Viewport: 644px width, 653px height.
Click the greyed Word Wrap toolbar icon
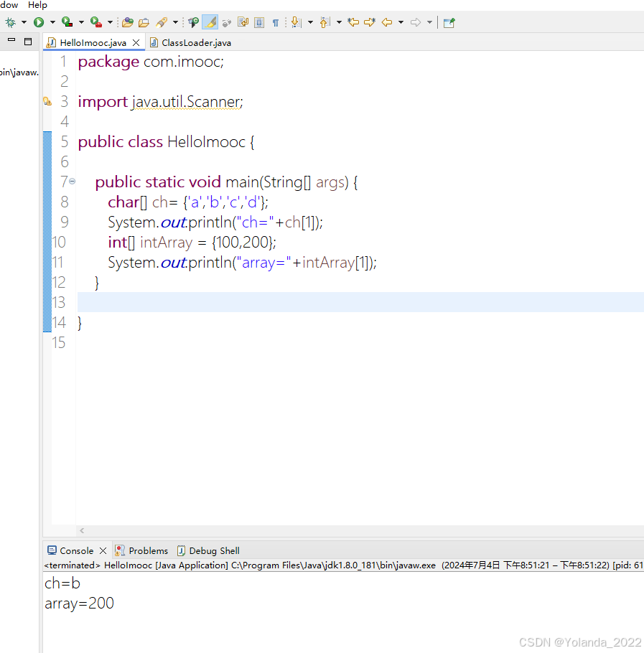[x=227, y=23]
